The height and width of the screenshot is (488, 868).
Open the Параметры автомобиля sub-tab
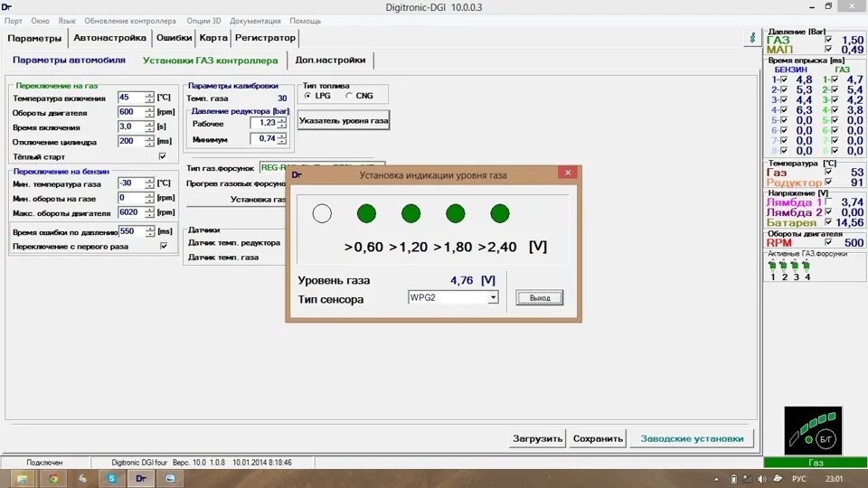tap(70, 60)
